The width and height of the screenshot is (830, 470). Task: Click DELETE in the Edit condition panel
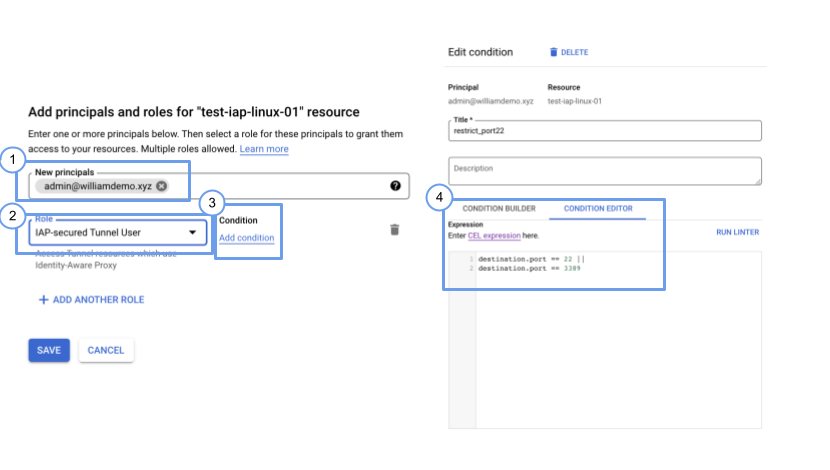(574, 52)
